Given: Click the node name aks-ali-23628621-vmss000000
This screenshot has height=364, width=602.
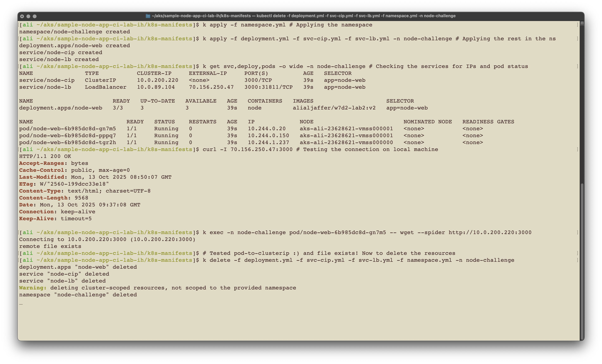Looking at the screenshot, I should [x=346, y=143].
